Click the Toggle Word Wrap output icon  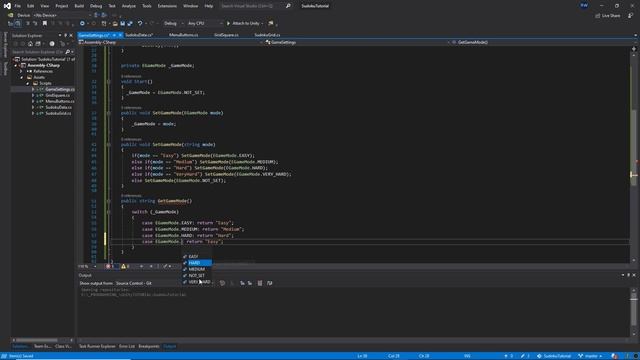pos(269,283)
